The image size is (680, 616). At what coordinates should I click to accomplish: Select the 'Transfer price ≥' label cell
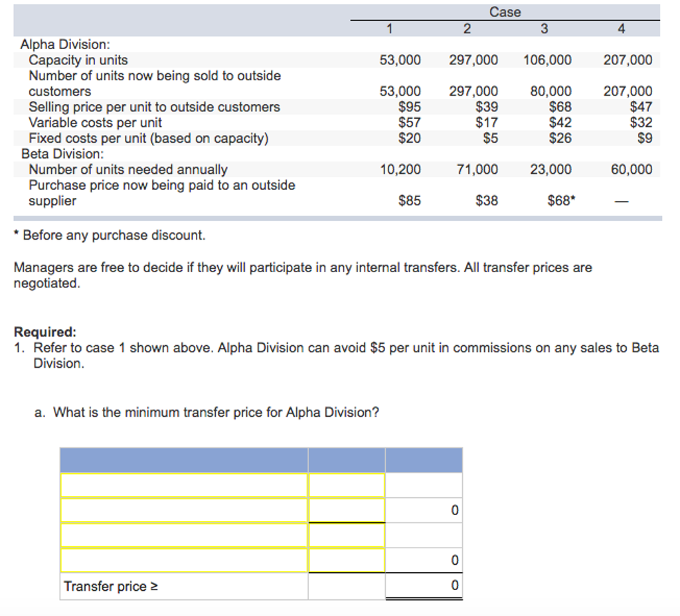185,586
